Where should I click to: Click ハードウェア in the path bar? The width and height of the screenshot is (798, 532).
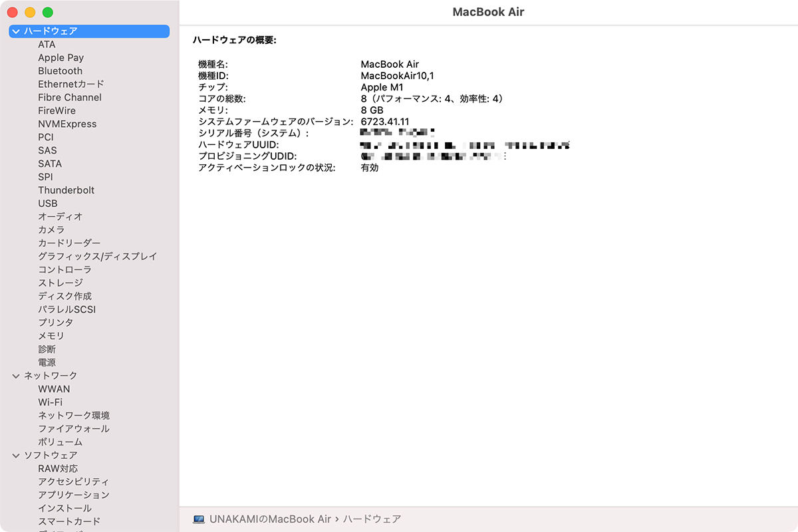(372, 519)
